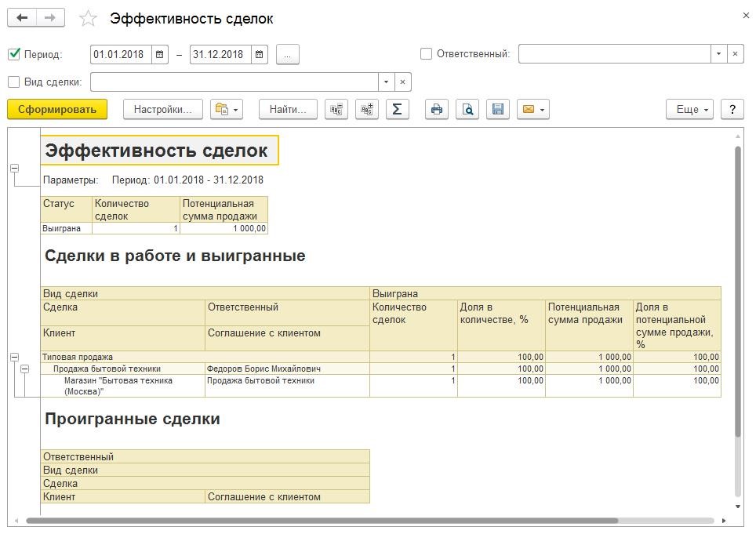Open calendar for start date 01.01.2018

(x=159, y=54)
